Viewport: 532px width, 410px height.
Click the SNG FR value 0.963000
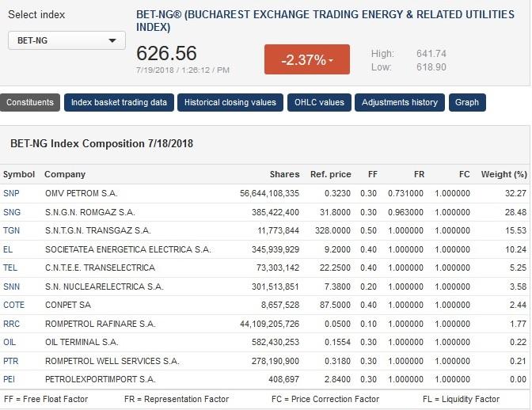[x=406, y=212]
